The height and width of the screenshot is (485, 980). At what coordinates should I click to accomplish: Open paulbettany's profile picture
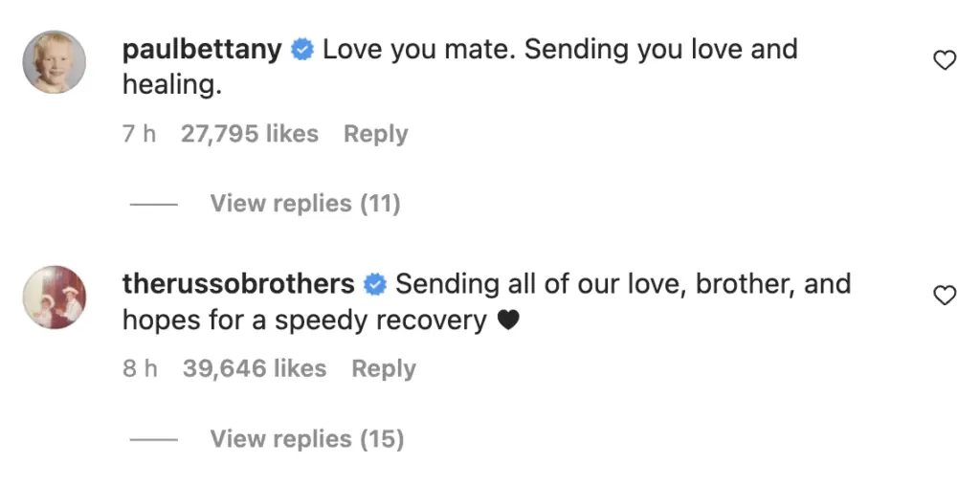(55, 62)
